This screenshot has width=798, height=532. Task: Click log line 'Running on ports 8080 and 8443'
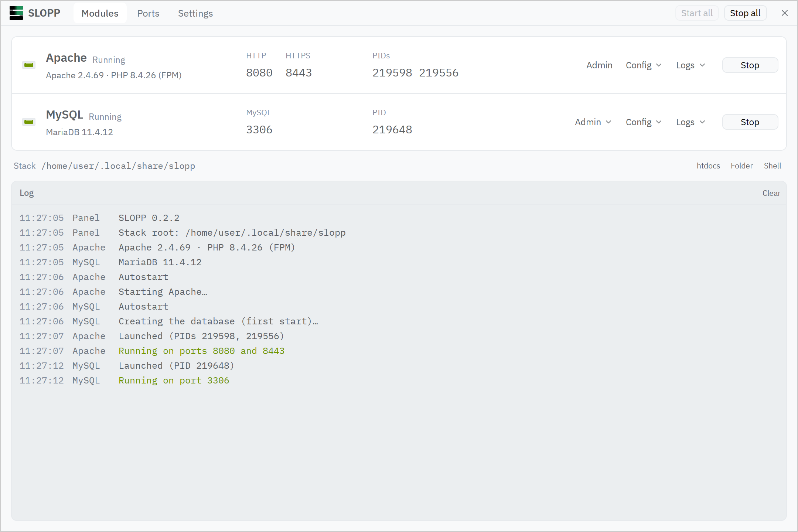click(201, 351)
